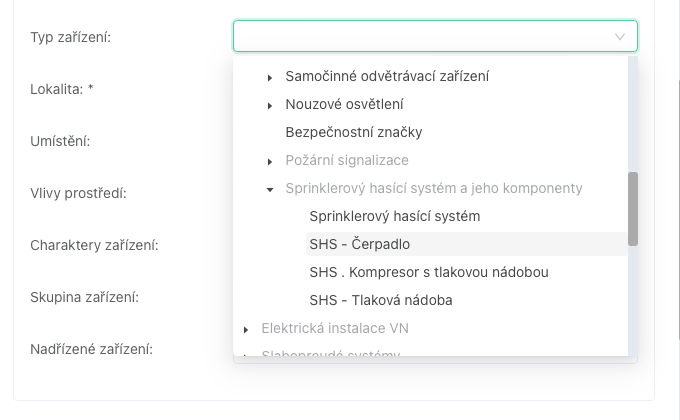Screen dimensions: 680x420
Task: Click the Typ zařízení label
Action: point(71,37)
